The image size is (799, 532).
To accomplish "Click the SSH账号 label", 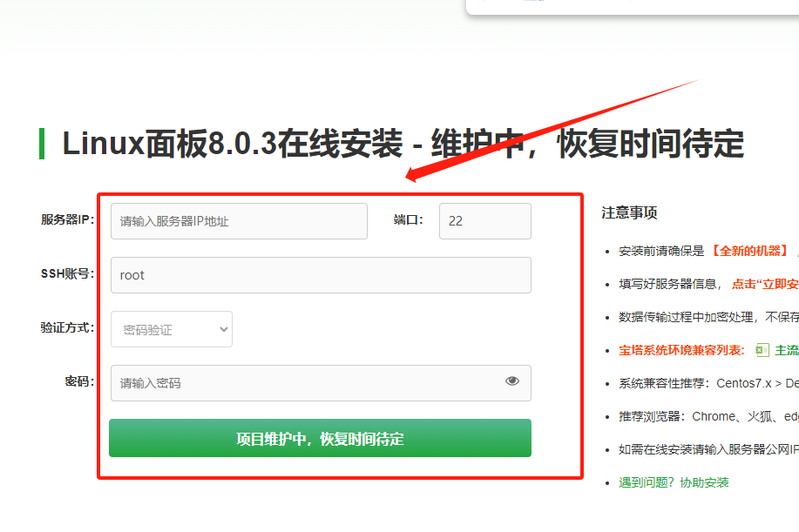I will 67,273.
